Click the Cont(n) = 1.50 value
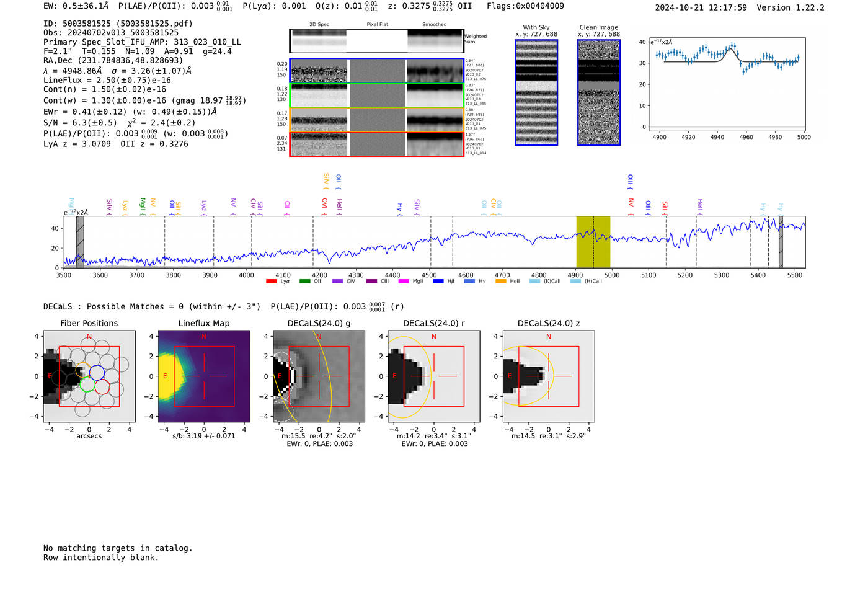Image resolution: width=868 pixels, height=591 pixels. tap(105, 89)
